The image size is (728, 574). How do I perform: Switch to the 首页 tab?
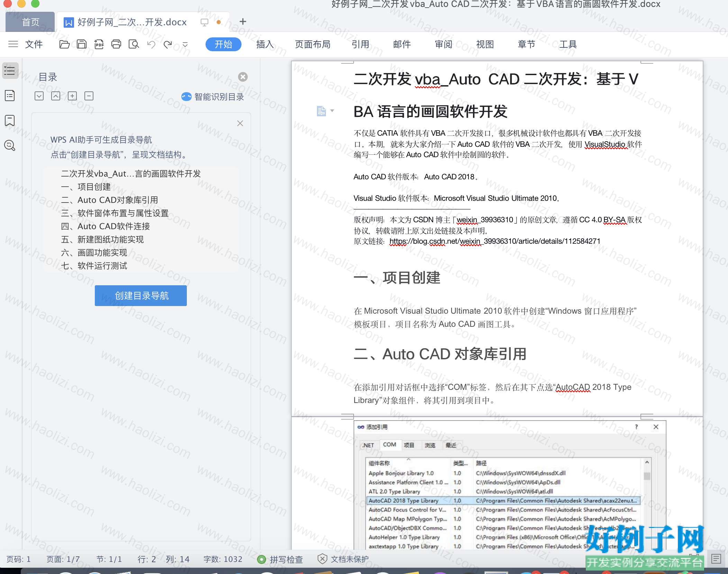pos(30,22)
